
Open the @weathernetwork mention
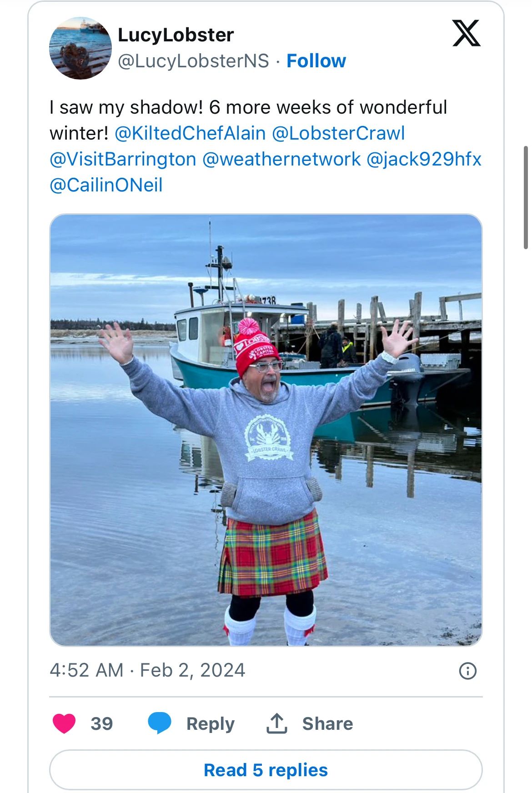(x=281, y=159)
